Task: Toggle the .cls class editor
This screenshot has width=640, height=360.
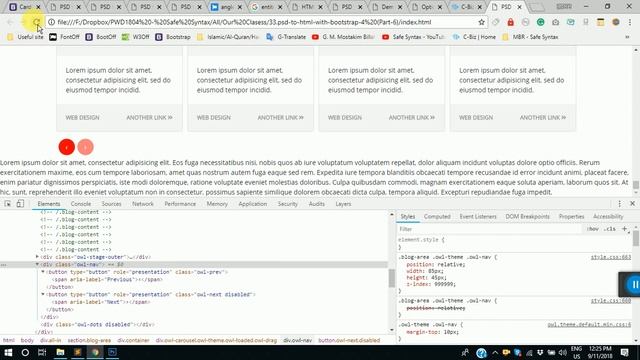Action: tap(609, 229)
